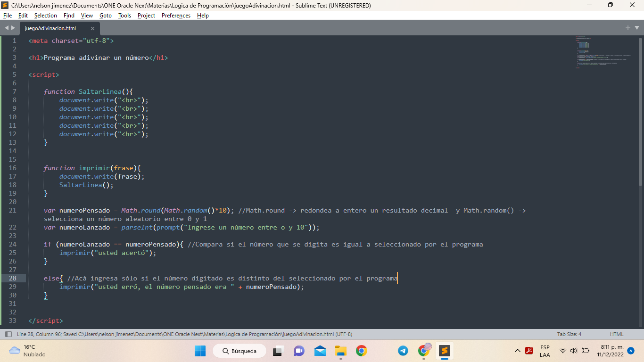644x362 pixels.
Task: Click the Sublime Text taskbar icon
Action: 445,351
